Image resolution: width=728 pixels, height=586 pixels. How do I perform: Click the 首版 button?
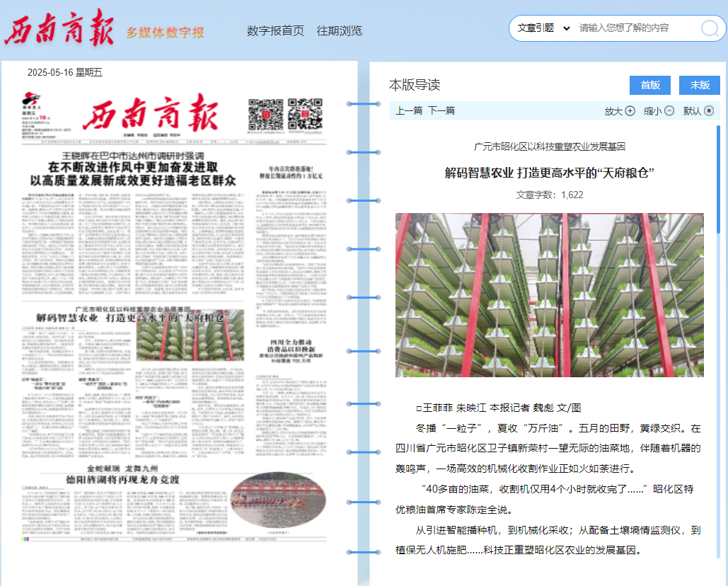coord(649,85)
